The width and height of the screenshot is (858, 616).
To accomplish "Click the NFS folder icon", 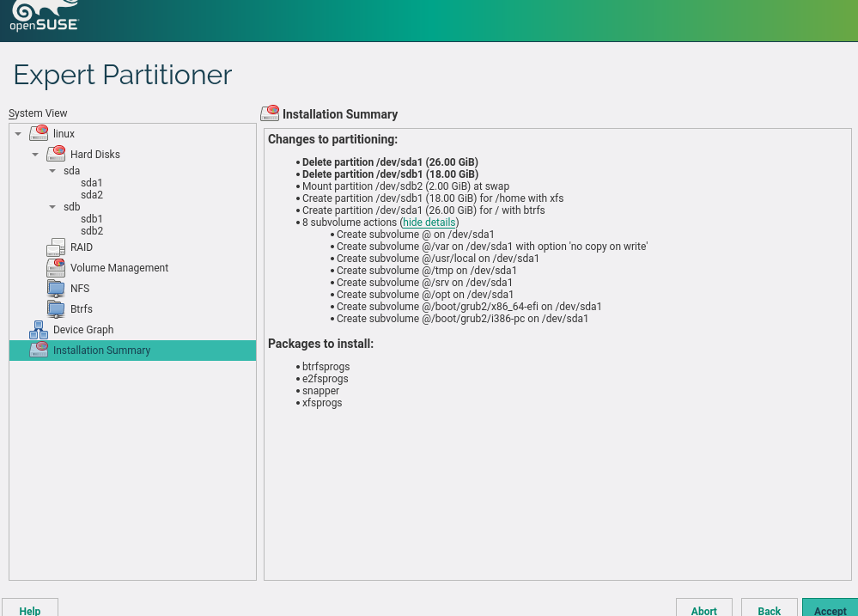I will [x=56, y=289].
